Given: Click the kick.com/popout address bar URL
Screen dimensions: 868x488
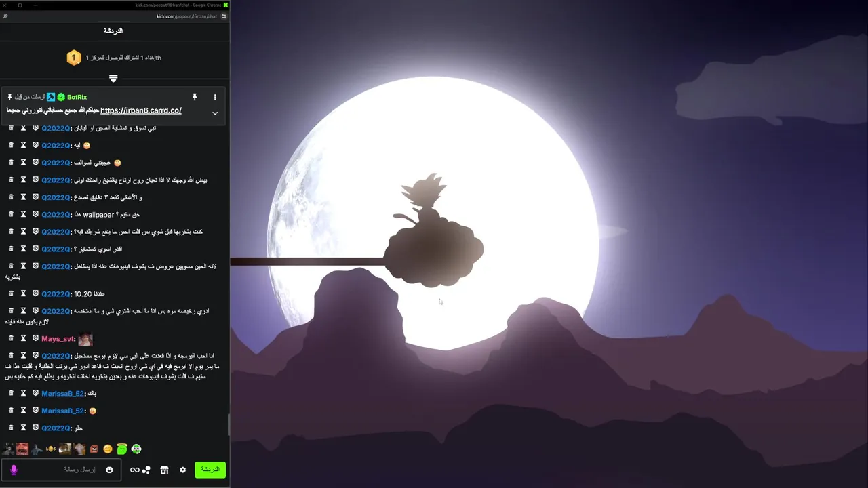Looking at the screenshot, I should (x=186, y=16).
